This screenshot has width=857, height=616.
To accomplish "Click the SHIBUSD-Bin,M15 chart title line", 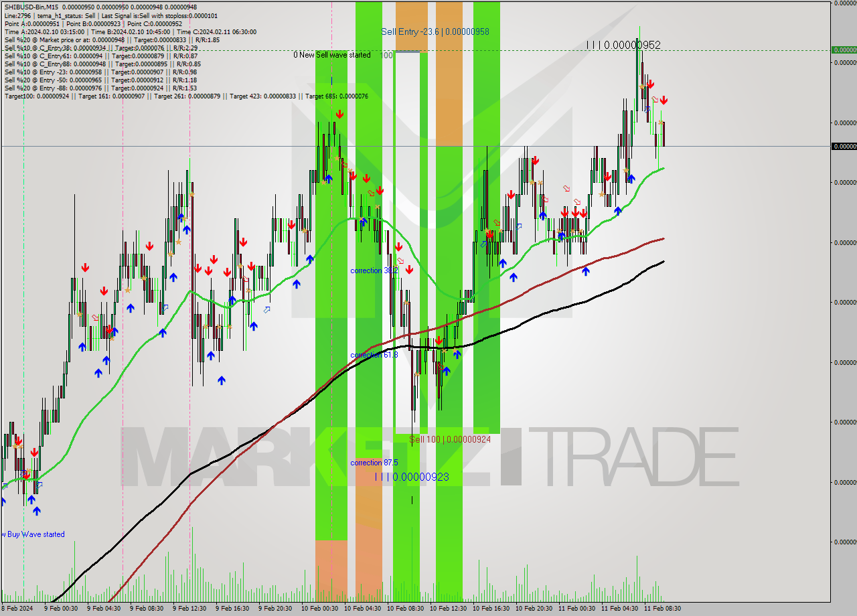I will pyautogui.click(x=100, y=7).
